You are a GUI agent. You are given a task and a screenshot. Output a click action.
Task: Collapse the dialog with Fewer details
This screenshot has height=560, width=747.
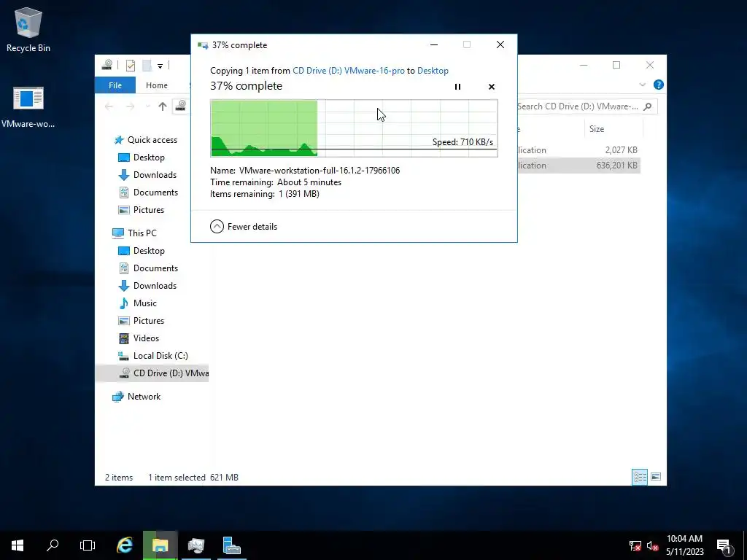[244, 227]
